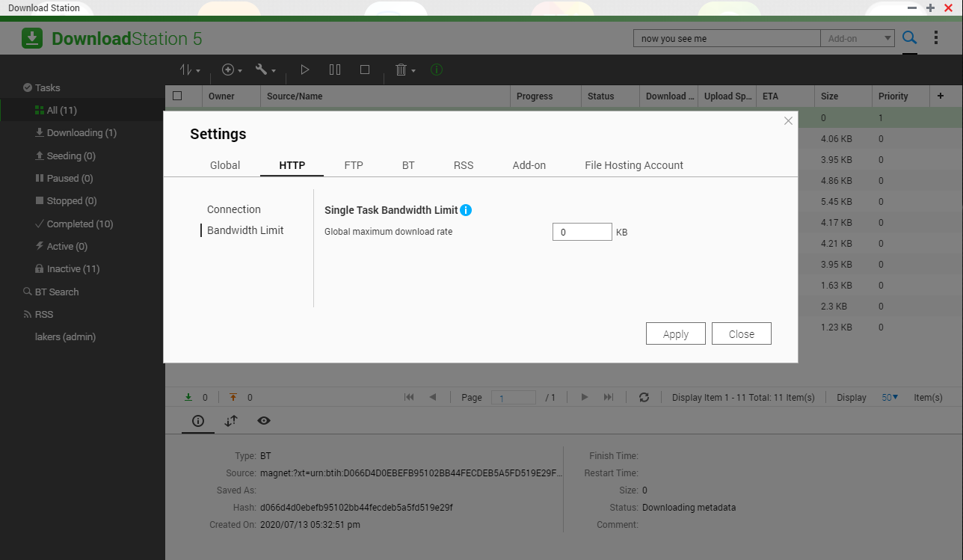The height and width of the screenshot is (560, 963).
Task: Click the page number input field
Action: click(513, 398)
